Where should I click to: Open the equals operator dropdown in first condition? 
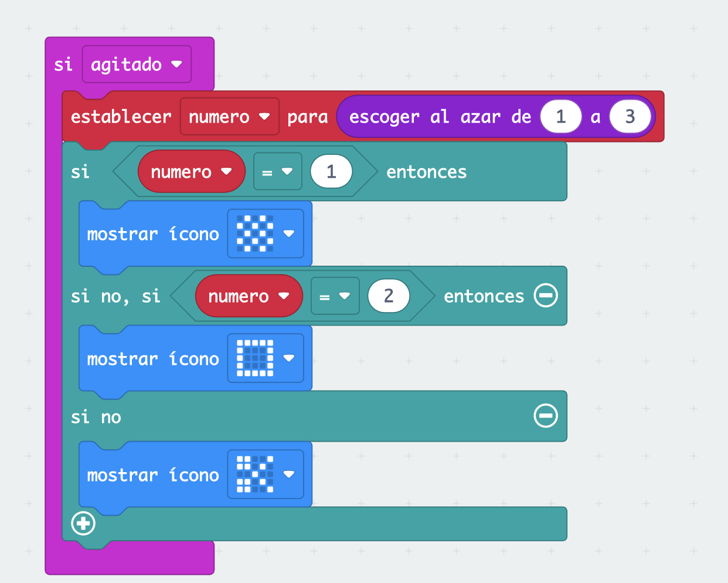pos(278,171)
